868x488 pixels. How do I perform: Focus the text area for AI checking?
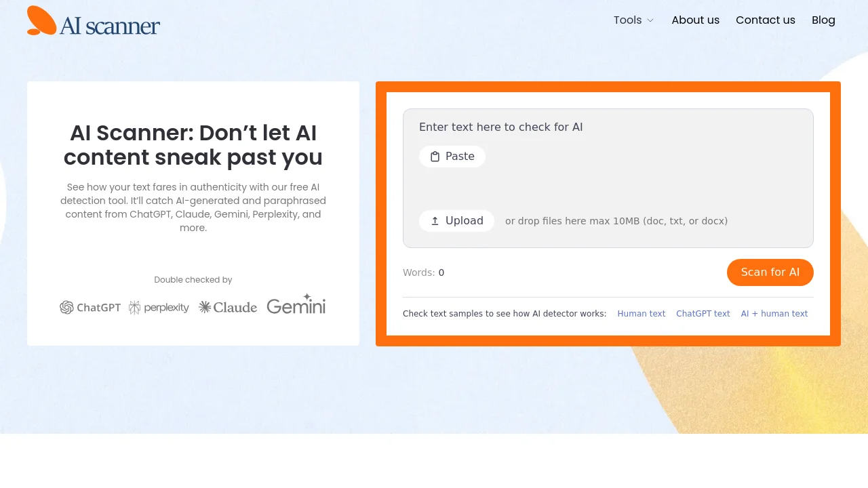(x=608, y=178)
